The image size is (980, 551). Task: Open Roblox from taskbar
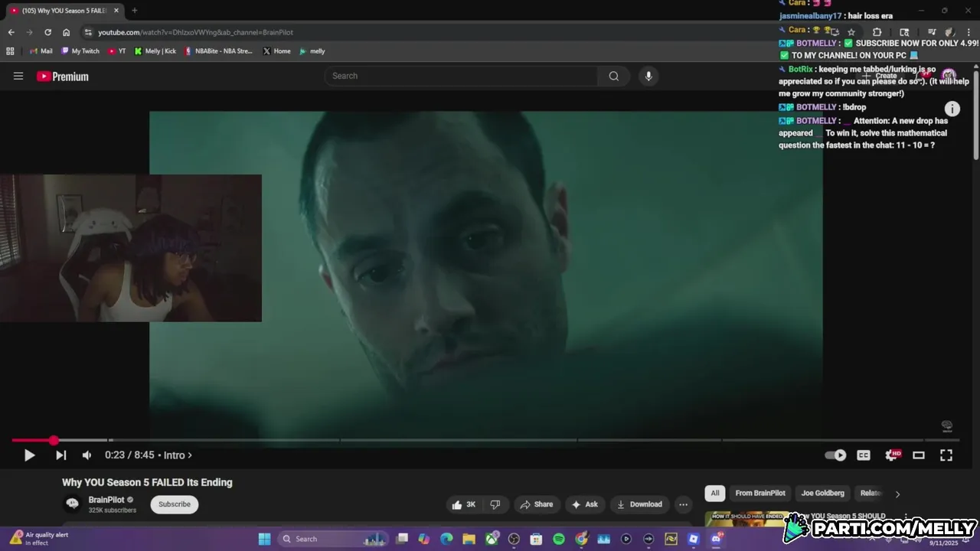tap(694, 539)
